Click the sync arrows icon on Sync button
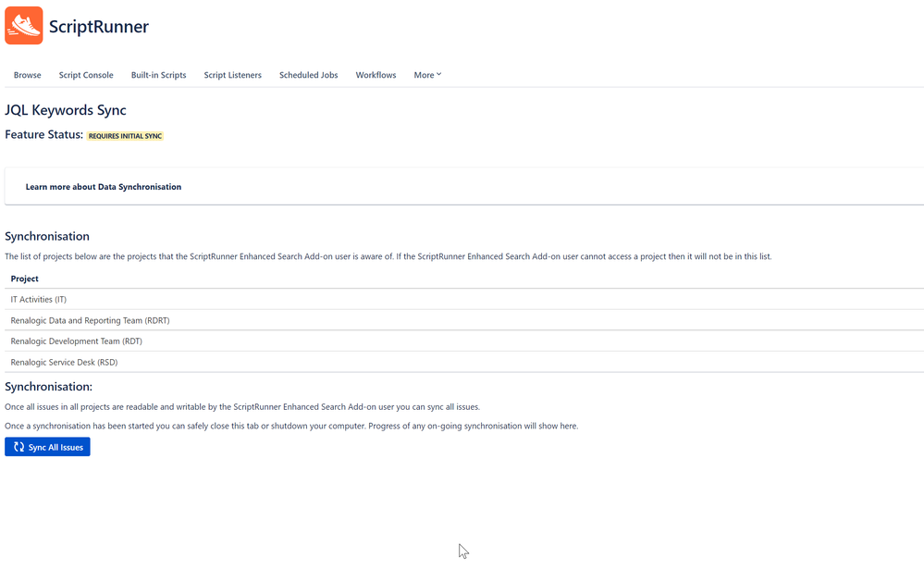 [18, 447]
